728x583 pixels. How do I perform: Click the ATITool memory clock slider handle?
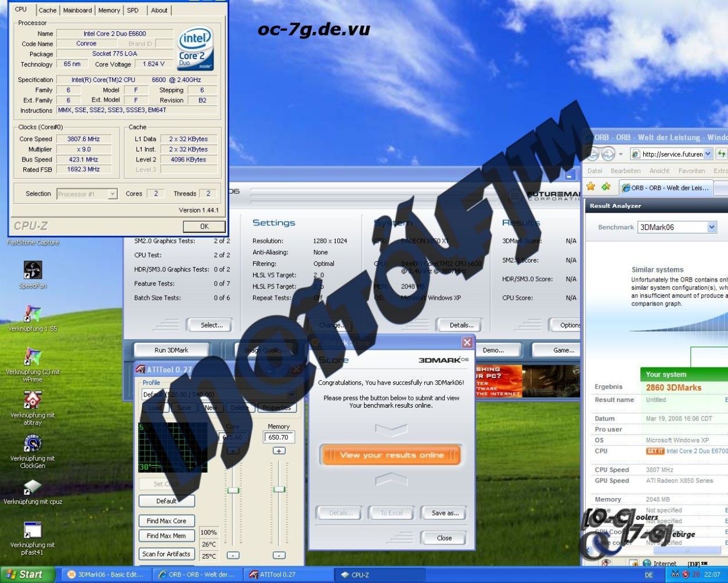pyautogui.click(x=279, y=490)
